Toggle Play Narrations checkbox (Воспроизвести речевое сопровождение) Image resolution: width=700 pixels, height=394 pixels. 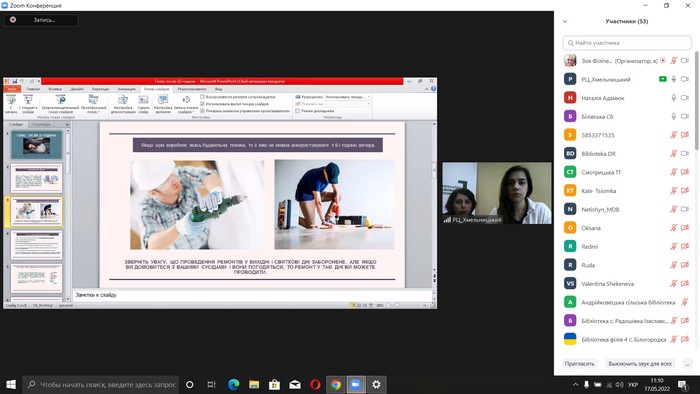202,97
